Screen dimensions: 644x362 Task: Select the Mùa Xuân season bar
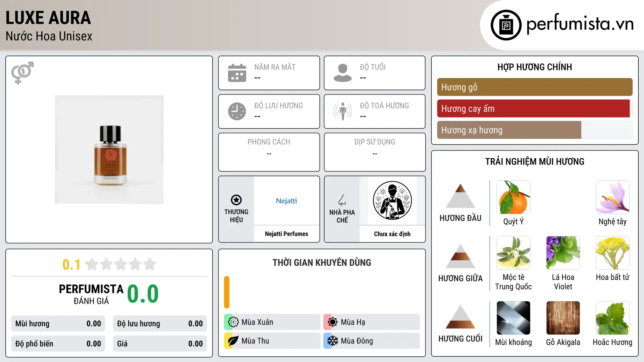tap(272, 322)
